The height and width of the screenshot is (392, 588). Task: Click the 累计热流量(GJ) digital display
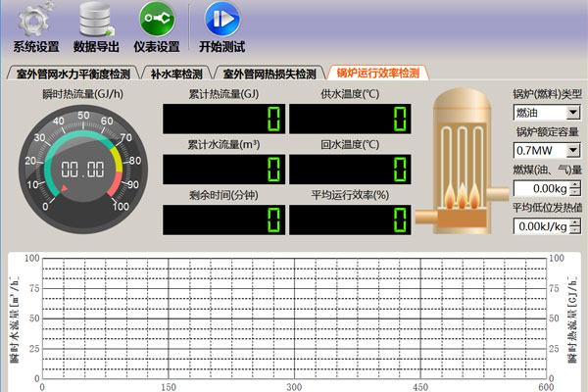coord(221,120)
